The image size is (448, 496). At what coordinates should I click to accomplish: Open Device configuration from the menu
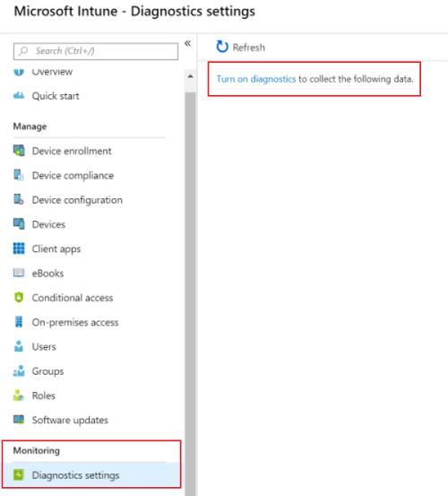point(77,200)
